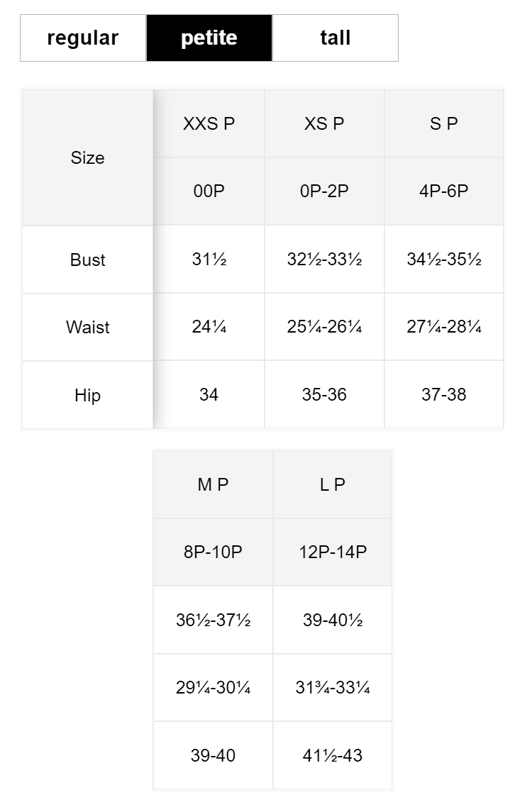Select the petite size tab
The height and width of the screenshot is (807, 532).
tap(209, 38)
